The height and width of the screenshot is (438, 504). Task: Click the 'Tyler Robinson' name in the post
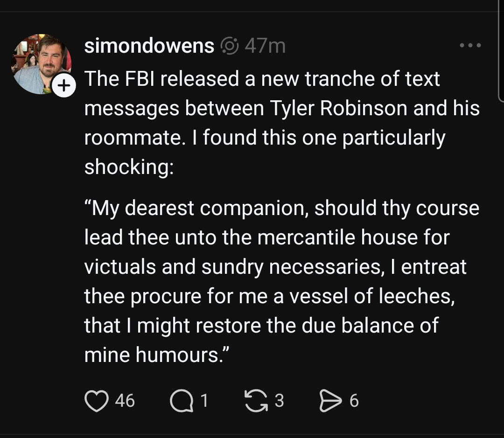coord(334,108)
